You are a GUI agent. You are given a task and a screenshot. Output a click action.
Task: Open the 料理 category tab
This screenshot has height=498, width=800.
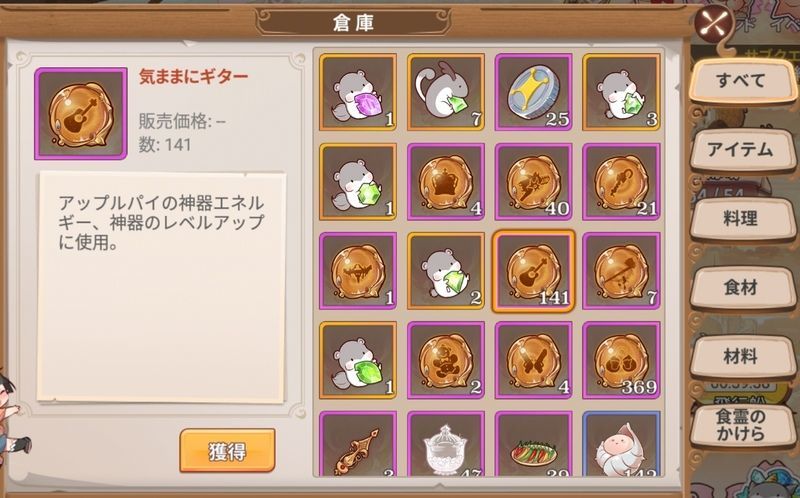pos(740,219)
